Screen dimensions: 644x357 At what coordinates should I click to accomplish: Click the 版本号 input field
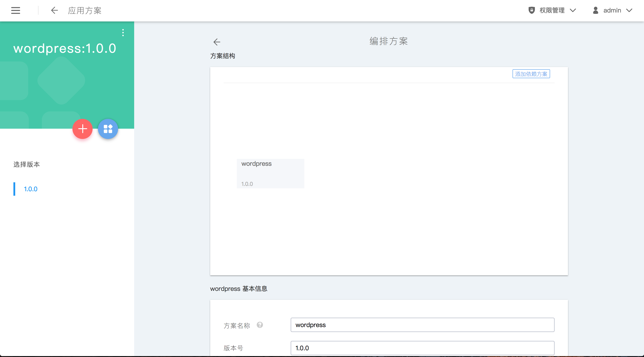pos(422,348)
